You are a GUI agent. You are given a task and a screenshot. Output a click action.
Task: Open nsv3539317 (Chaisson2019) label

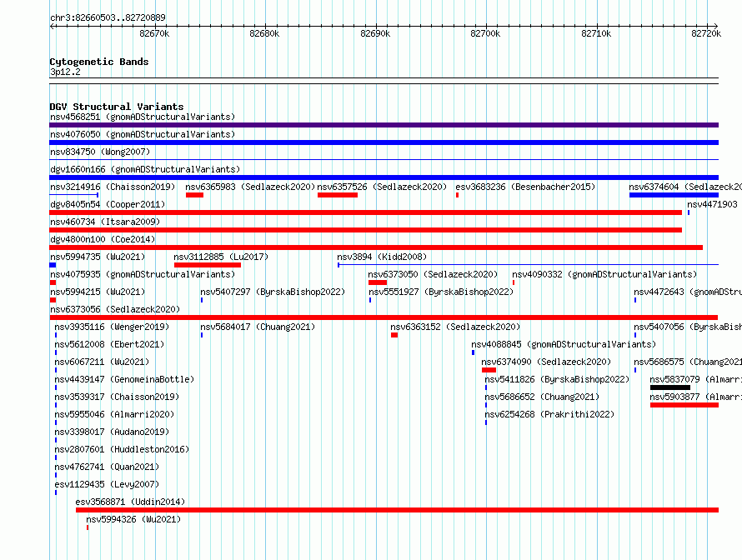tap(117, 397)
